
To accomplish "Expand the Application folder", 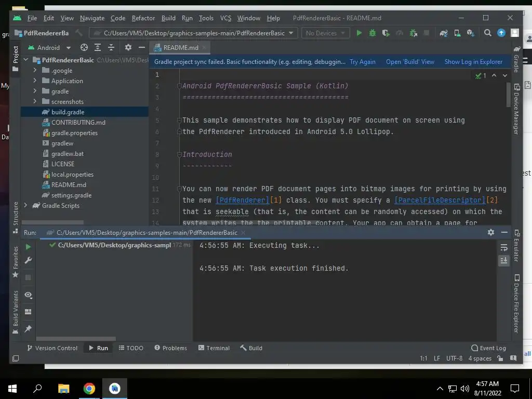I will tap(35, 81).
